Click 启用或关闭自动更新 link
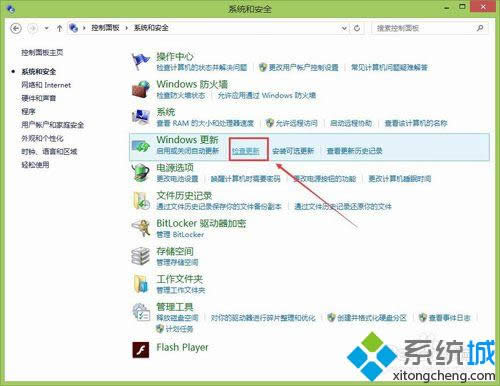Viewport: 500px width, 386px height. coord(188,151)
